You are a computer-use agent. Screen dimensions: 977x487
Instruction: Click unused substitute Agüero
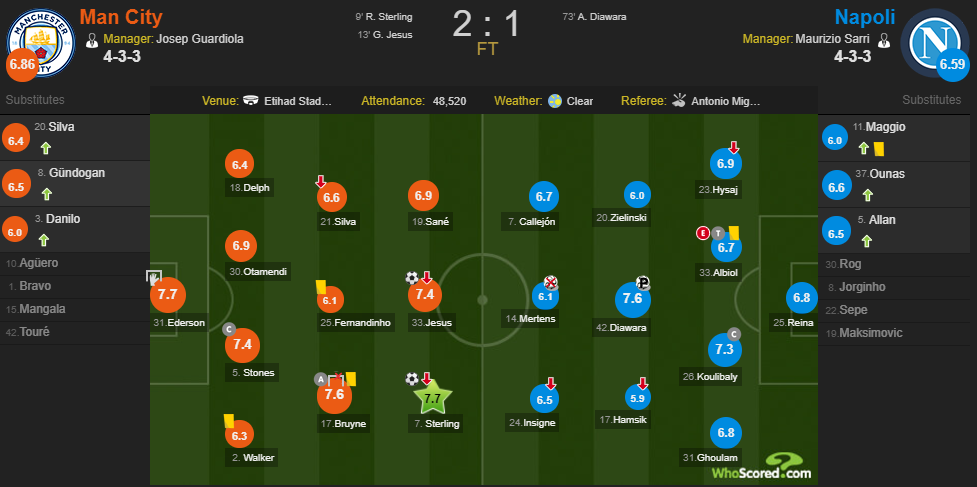click(75, 263)
